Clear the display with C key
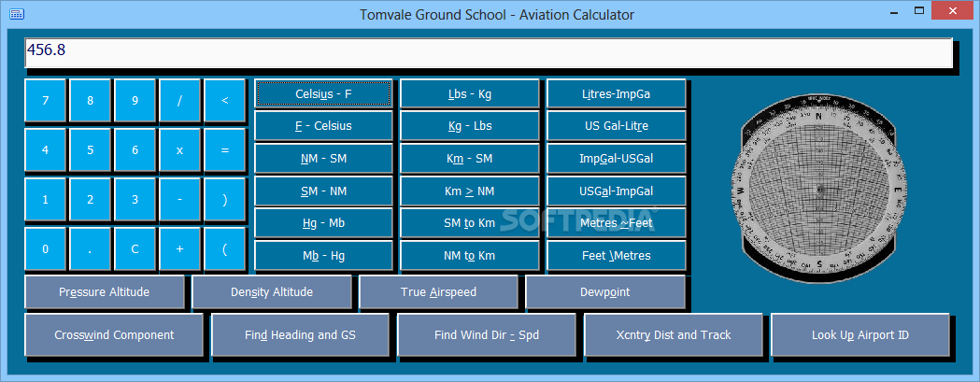Screen dimensions: 980x382 135,248
